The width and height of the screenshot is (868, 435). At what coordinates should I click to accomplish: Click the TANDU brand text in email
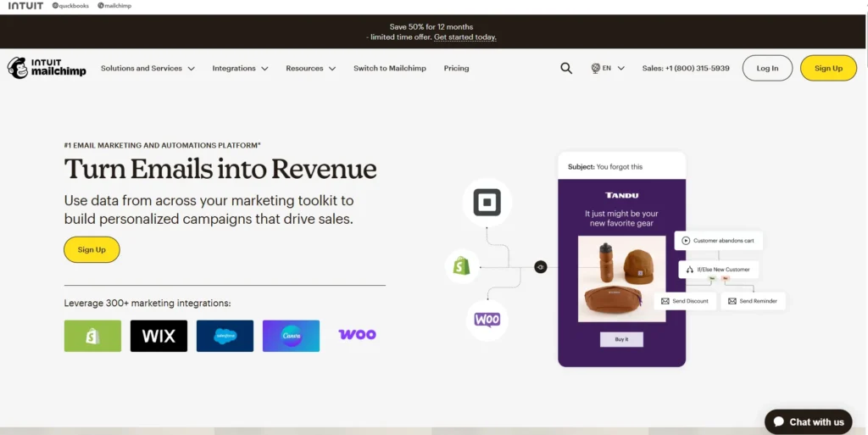621,195
